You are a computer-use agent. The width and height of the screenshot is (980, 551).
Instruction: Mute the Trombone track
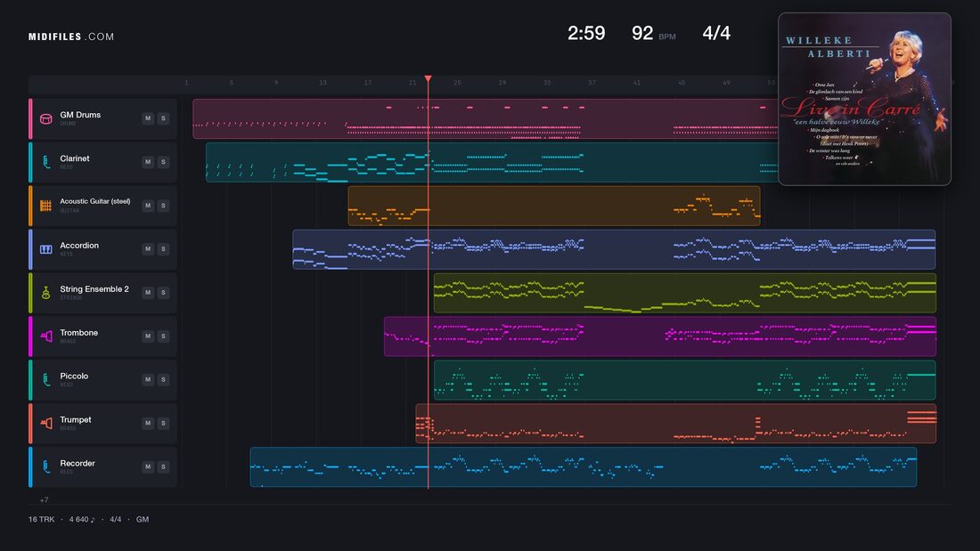[x=148, y=336]
